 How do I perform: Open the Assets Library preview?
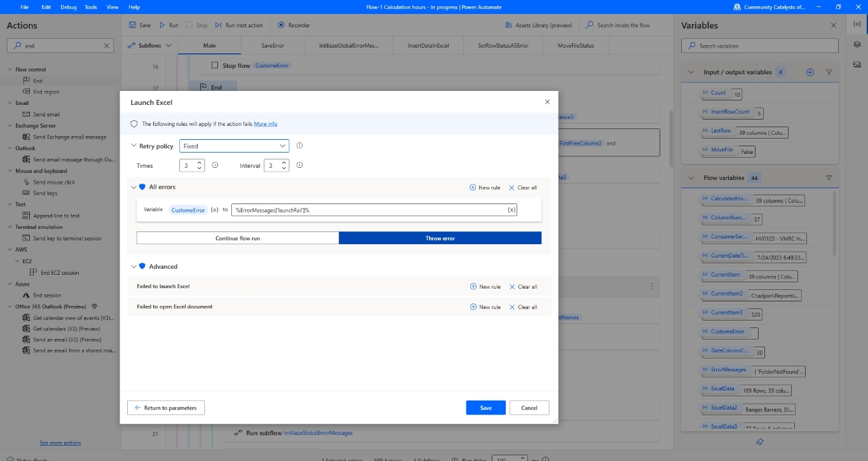pyautogui.click(x=538, y=25)
